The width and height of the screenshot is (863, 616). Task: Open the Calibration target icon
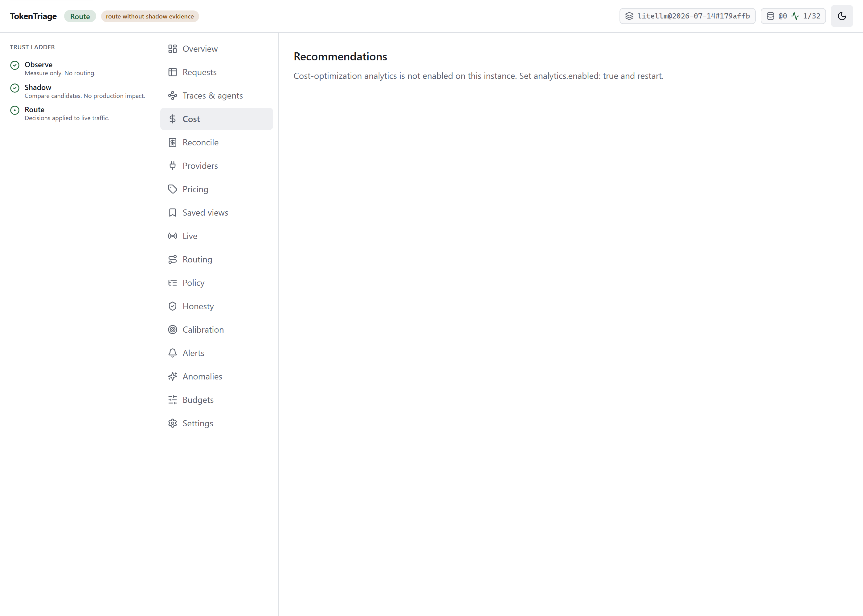172,330
